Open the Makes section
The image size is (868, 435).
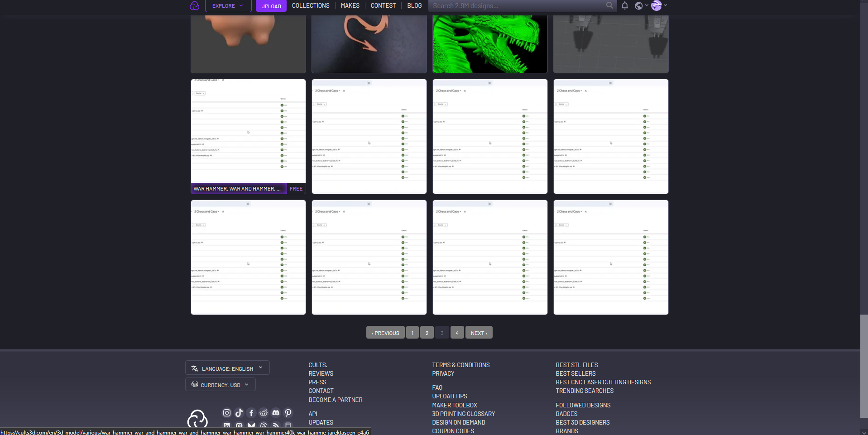click(350, 6)
